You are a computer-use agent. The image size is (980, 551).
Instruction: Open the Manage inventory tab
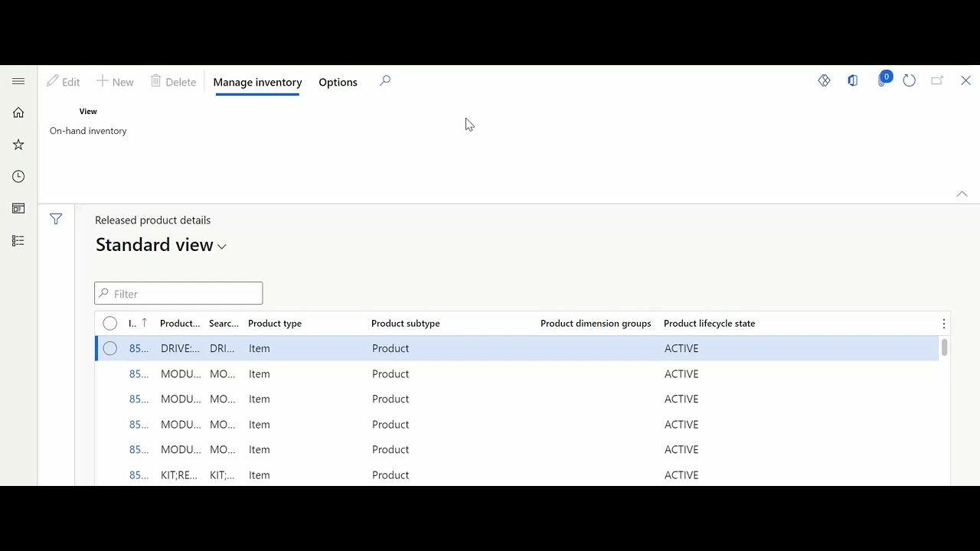(257, 82)
